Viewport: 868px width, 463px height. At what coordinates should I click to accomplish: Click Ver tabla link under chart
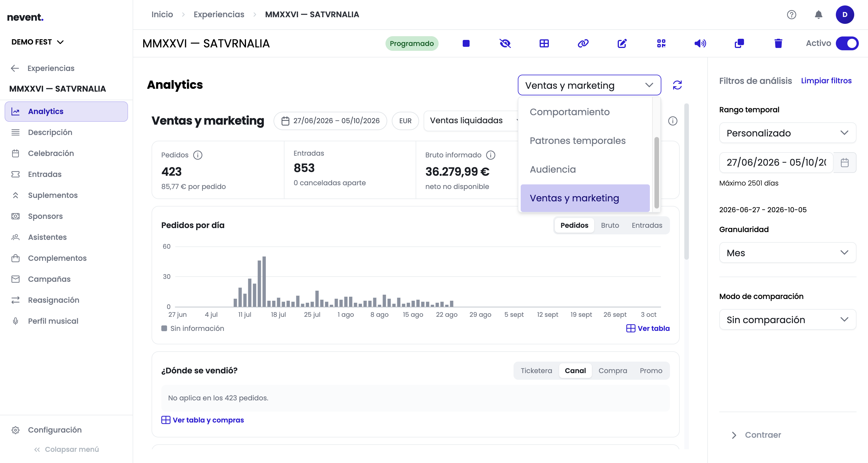point(648,329)
